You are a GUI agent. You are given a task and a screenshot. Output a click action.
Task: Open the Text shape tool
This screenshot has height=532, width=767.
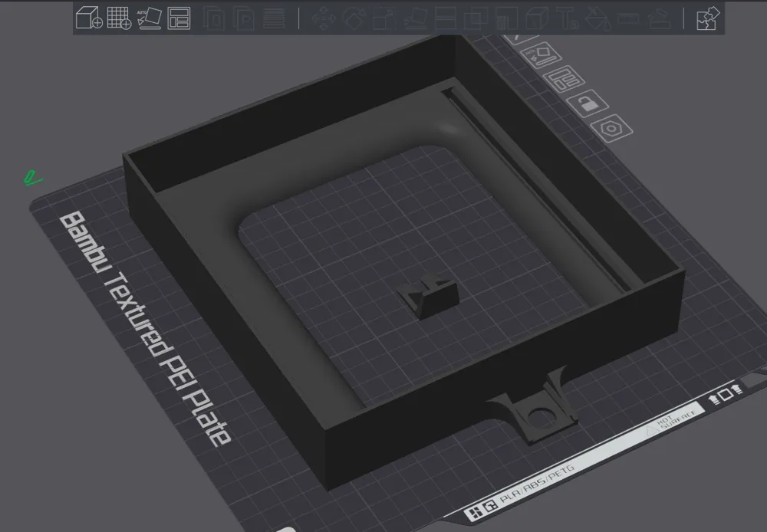click(568, 18)
